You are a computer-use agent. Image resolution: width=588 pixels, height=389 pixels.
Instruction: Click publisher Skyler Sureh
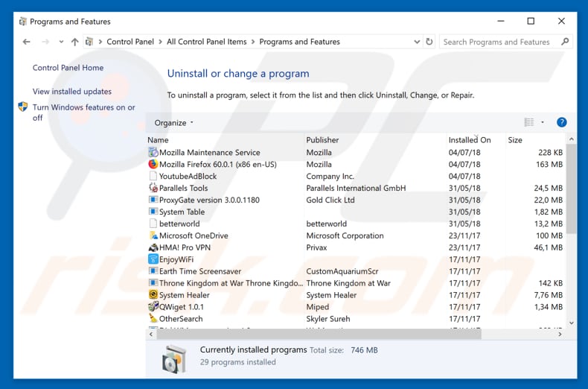(328, 319)
